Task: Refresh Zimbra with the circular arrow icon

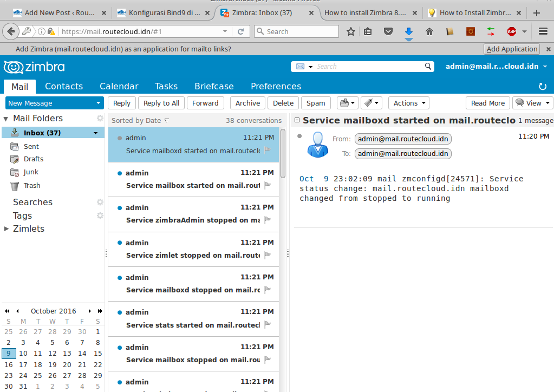Action: [x=542, y=86]
